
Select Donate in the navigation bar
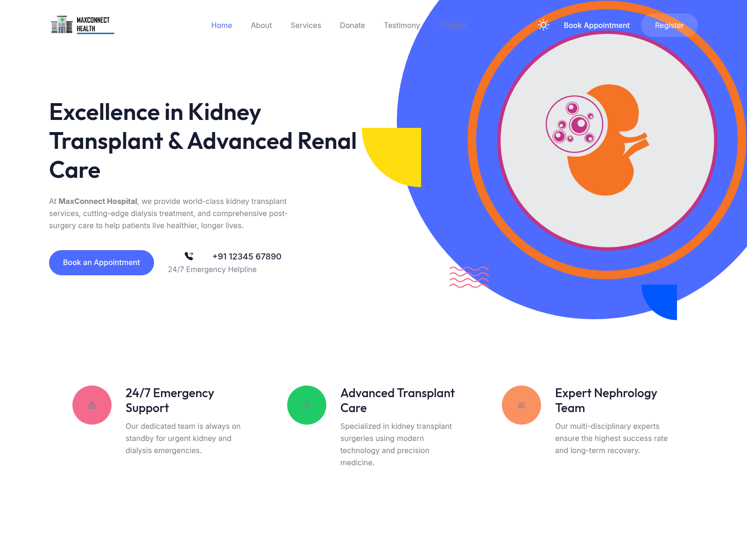pos(352,25)
